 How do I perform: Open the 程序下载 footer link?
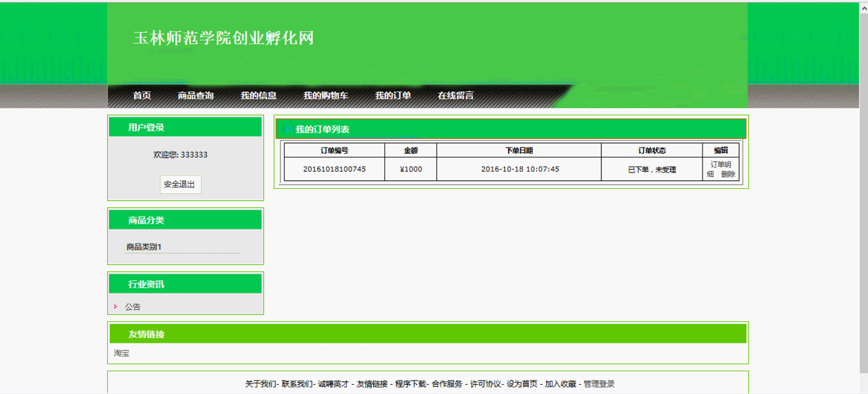click(410, 384)
